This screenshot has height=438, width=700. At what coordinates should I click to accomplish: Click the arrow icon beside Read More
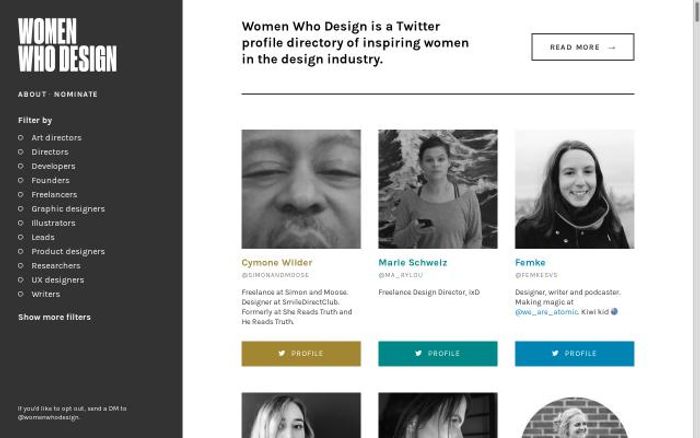[x=612, y=47]
